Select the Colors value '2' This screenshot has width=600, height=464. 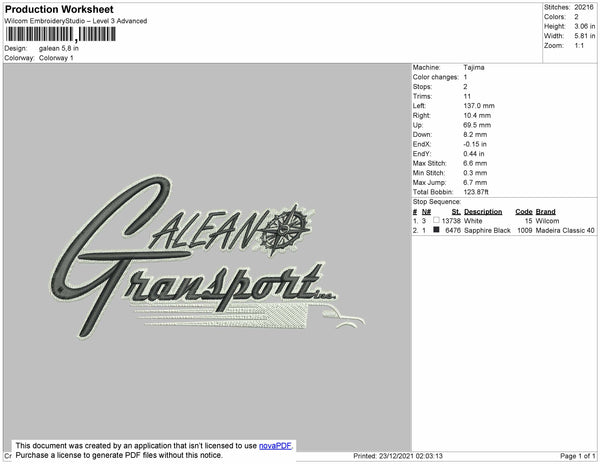[576, 17]
